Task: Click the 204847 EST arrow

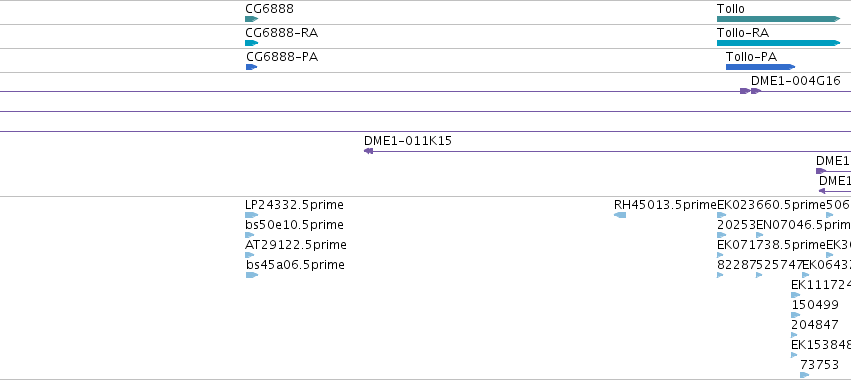Action: [x=795, y=335]
